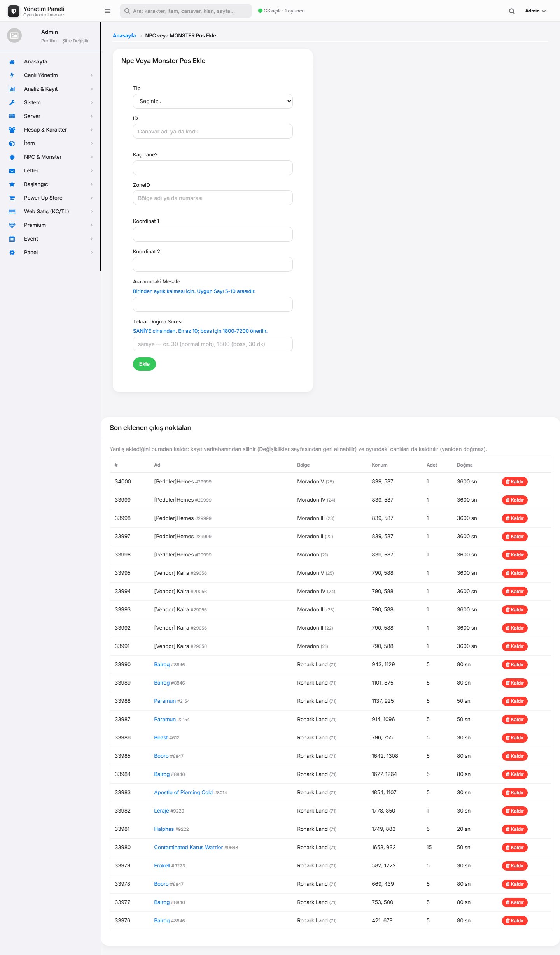This screenshot has width=560, height=955.
Task: Open the Tip dropdown showing Seçiniz..
Action: [x=213, y=101]
